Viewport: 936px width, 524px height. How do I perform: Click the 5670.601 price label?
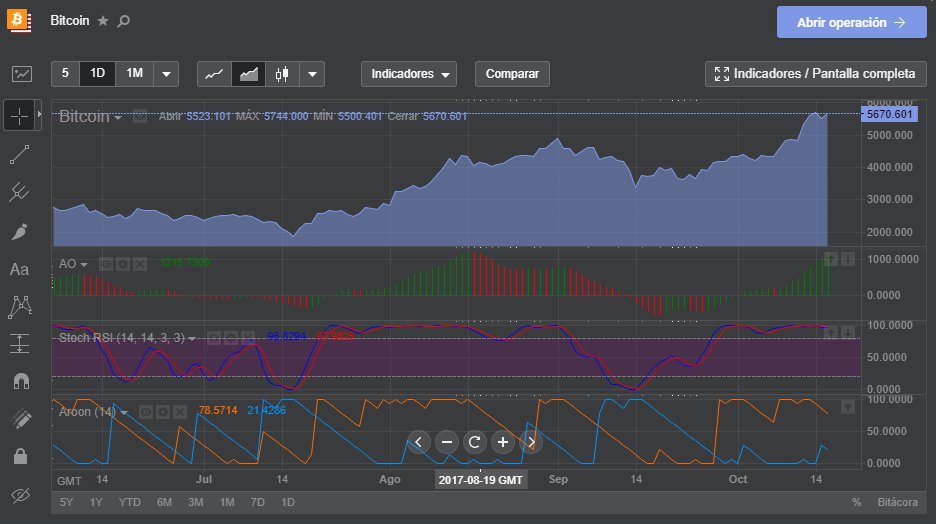[889, 114]
